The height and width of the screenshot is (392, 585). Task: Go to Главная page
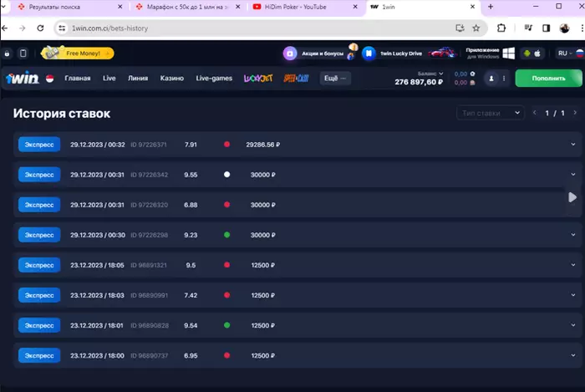[x=78, y=79]
